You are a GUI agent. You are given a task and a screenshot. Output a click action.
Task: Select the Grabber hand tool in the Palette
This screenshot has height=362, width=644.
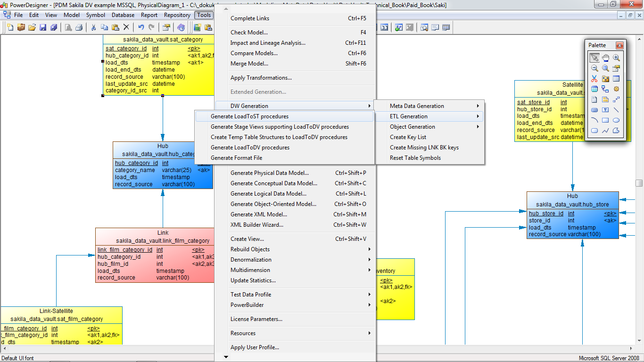pyautogui.click(x=605, y=58)
